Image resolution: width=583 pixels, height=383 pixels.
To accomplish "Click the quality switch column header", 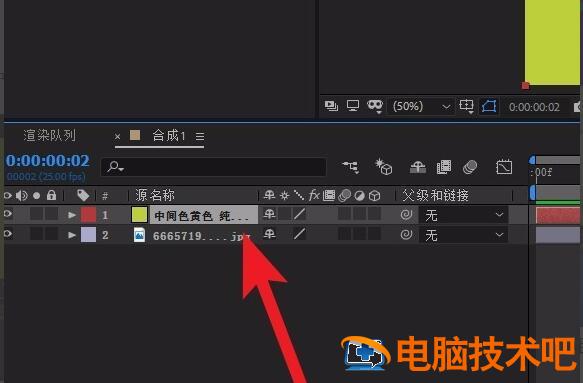I will pos(299,195).
